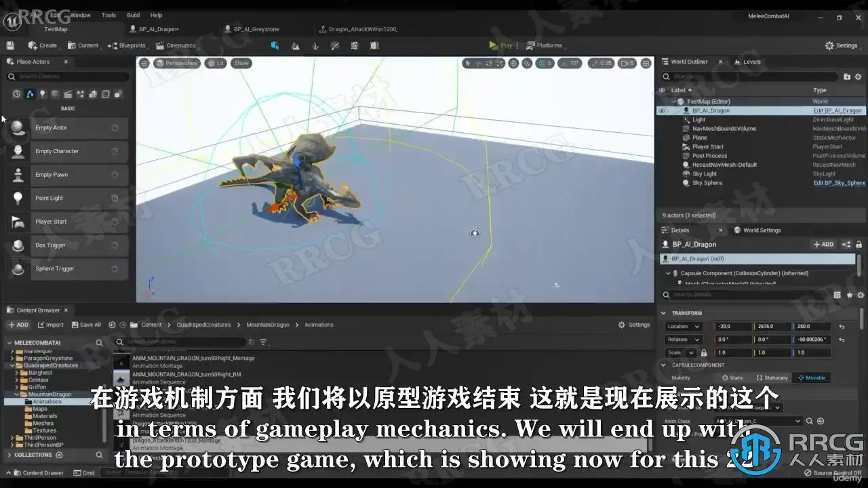Show the All Classes actor category
The height and width of the screenshot is (488, 868).
118,94
